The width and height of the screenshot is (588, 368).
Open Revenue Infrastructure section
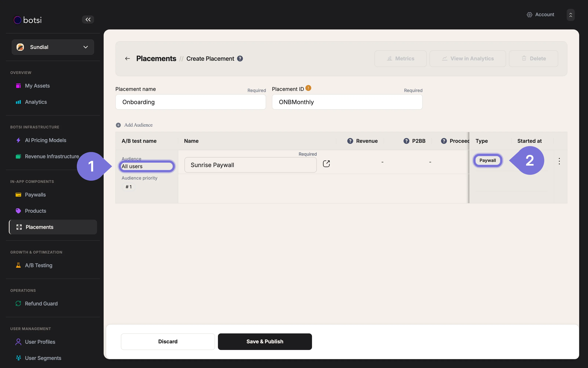coord(52,157)
